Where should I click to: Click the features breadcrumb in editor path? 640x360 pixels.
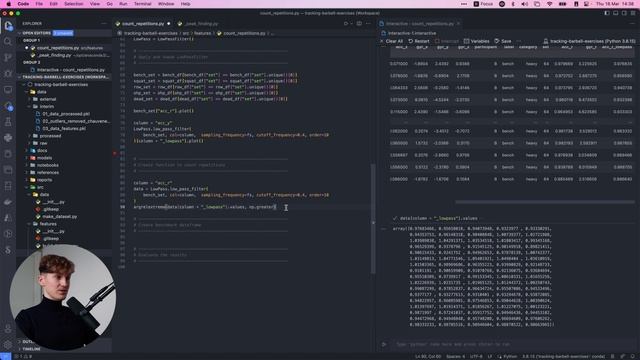tap(202, 33)
